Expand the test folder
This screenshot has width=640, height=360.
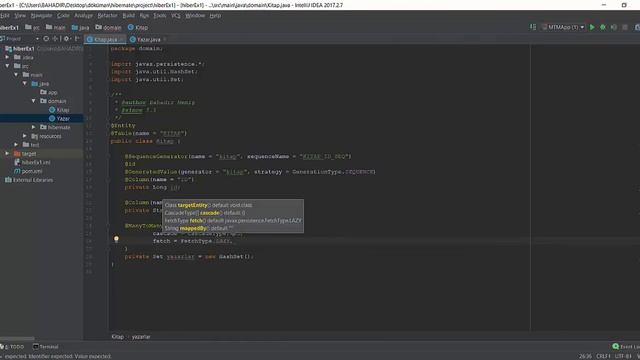click(16, 144)
